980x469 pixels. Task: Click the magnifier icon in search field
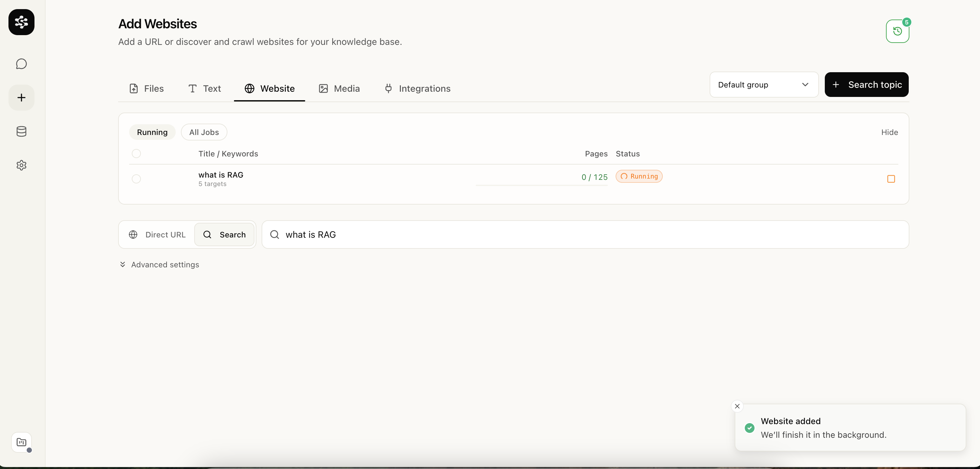274,235
